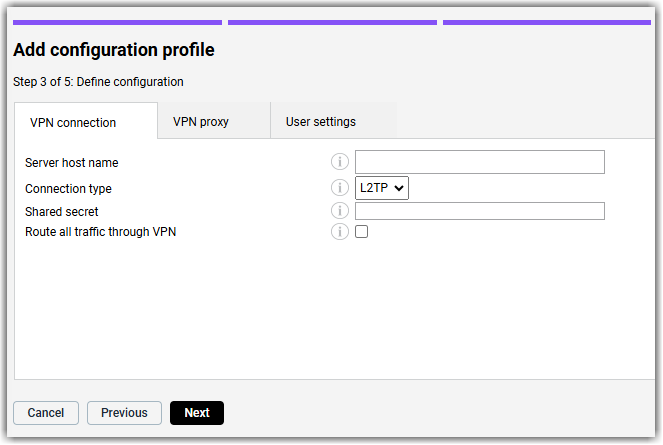663x445 pixels.
Task: Click the Connection type label text
Action: click(x=68, y=189)
